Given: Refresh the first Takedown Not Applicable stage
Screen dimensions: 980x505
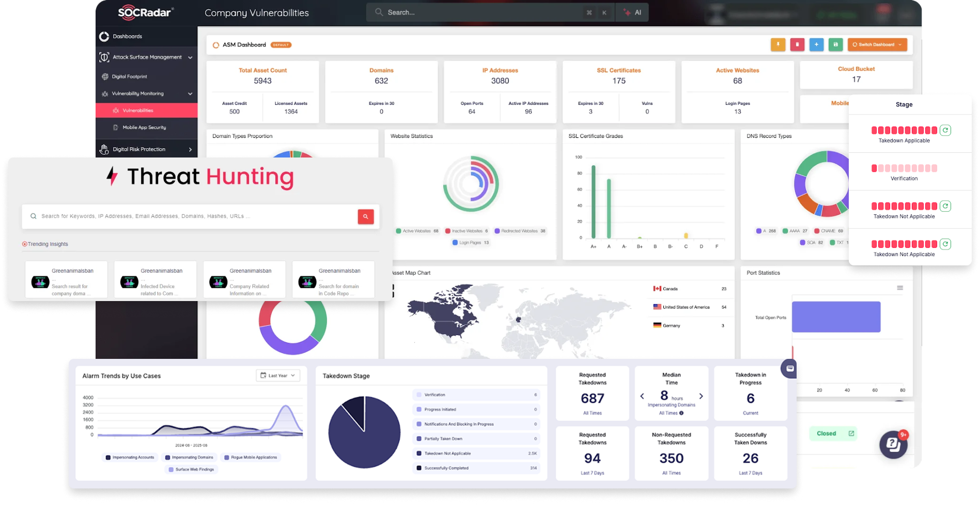Looking at the screenshot, I should 945,207.
